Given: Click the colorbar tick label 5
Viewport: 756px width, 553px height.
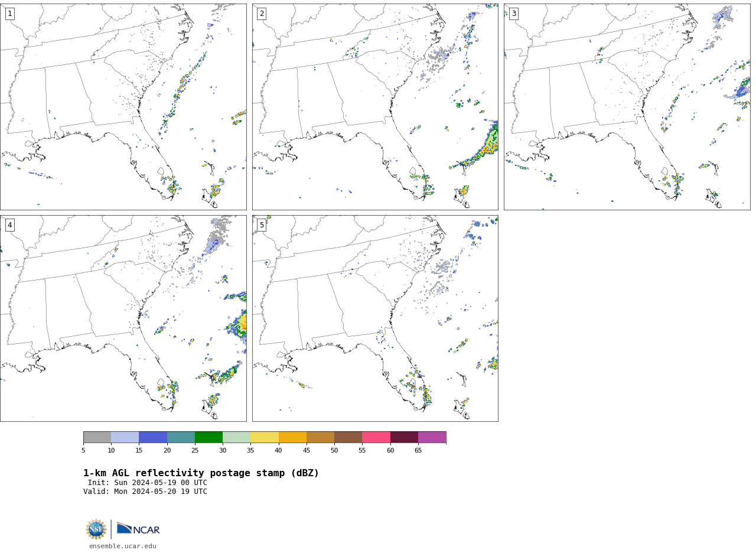Looking at the screenshot, I should pos(83,451).
